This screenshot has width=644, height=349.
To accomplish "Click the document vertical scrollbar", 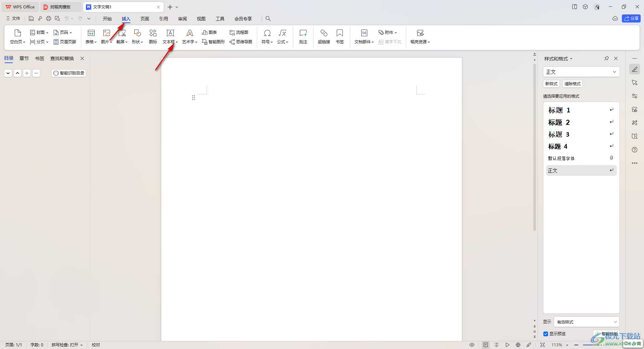I will 535,148.
